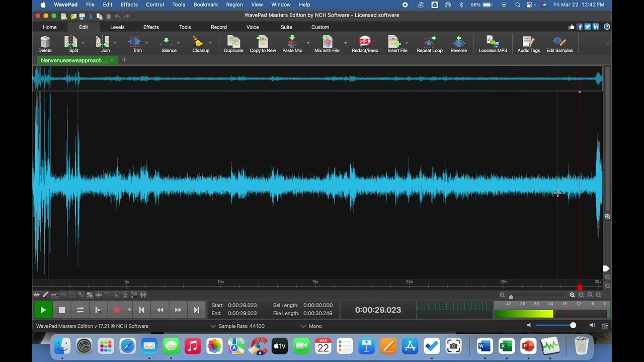Open the Insert File dropdown arrow
Screen dimensions: 644x362
coord(407,43)
